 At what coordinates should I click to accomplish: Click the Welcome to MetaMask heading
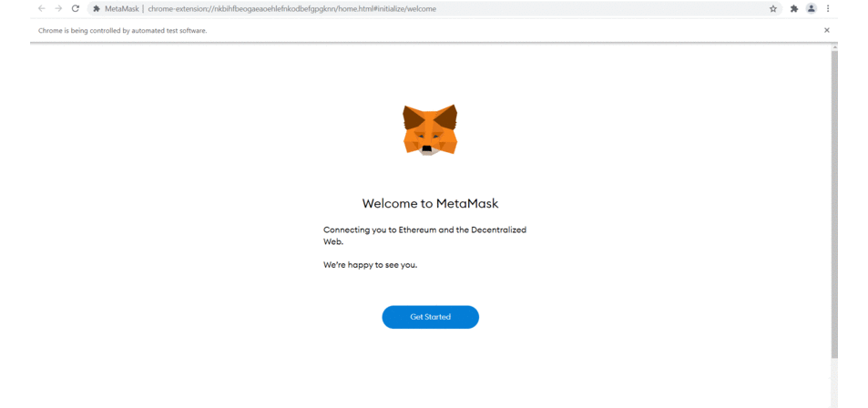430,203
